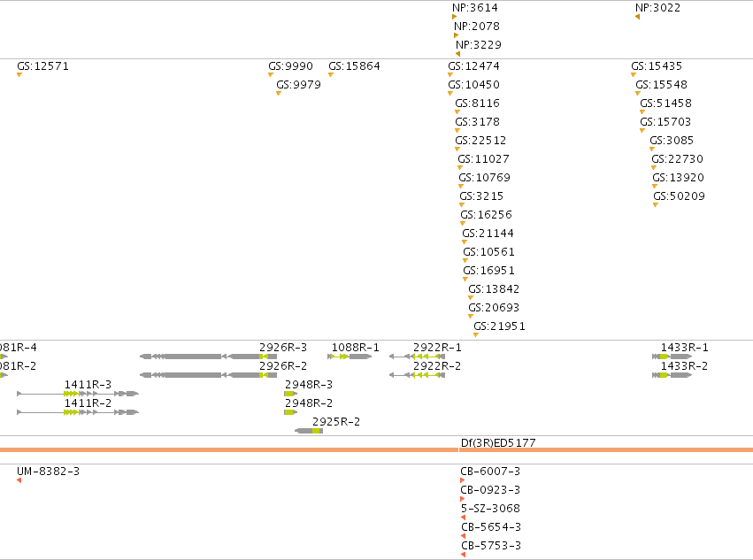
Task: Select the GS:3178 insertion label
Action: (477, 122)
